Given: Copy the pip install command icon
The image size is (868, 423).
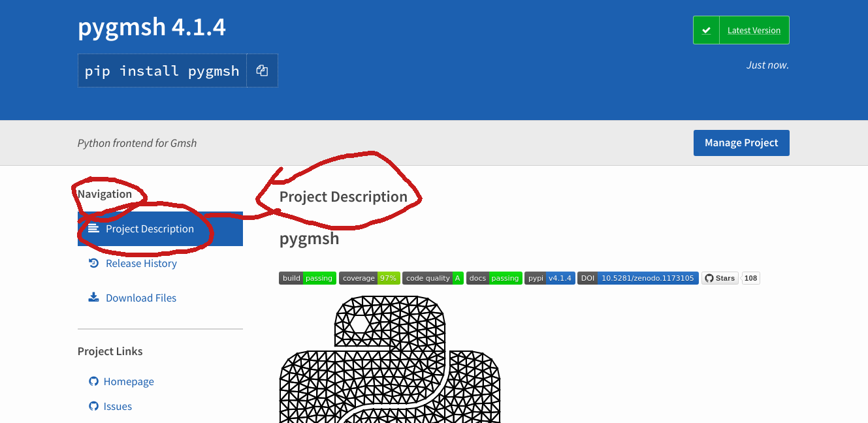Looking at the screenshot, I should click(262, 70).
